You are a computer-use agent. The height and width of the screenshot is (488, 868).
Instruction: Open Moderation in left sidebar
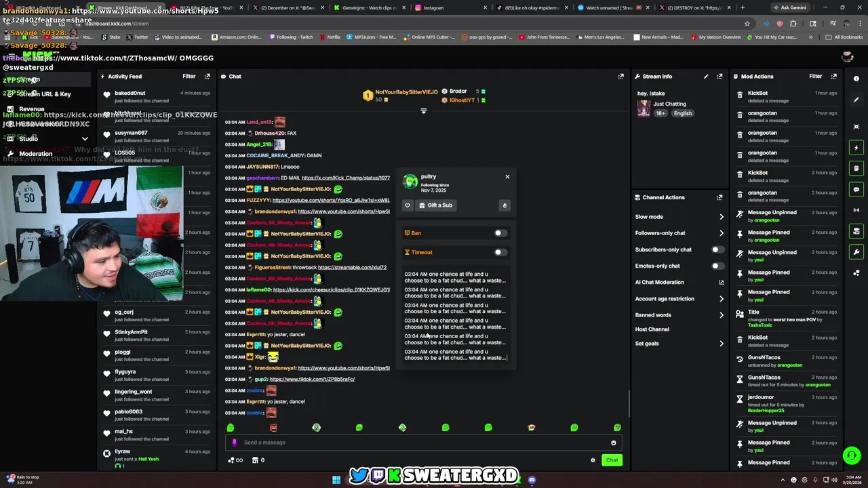(35, 154)
